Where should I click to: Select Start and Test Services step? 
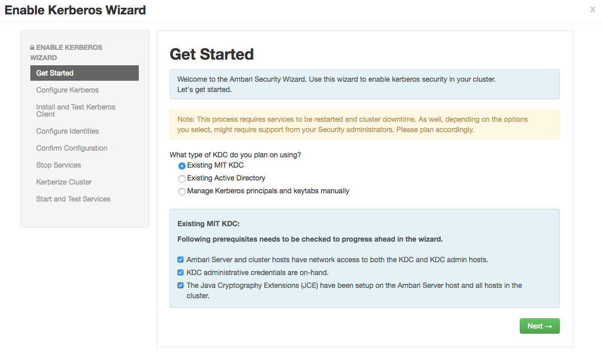click(x=73, y=199)
